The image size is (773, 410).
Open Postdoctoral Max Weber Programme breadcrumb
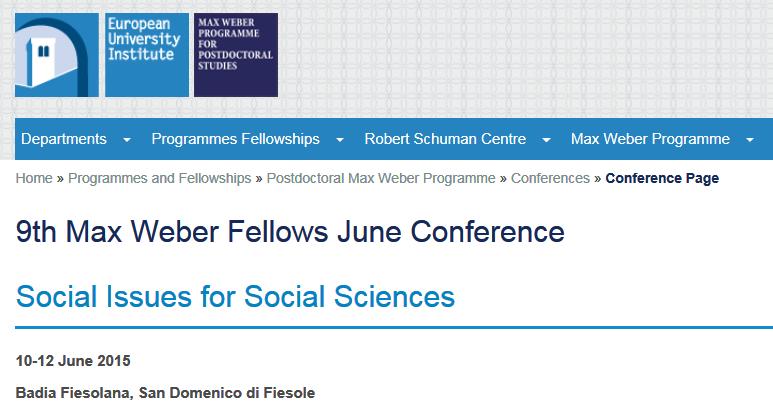pos(381,178)
